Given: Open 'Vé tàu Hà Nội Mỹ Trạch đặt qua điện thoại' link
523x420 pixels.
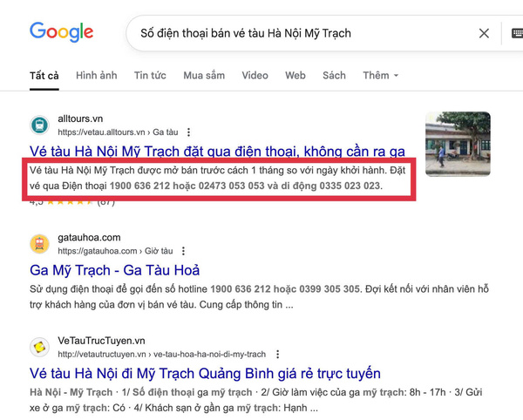Looking at the screenshot, I should pos(217,152).
